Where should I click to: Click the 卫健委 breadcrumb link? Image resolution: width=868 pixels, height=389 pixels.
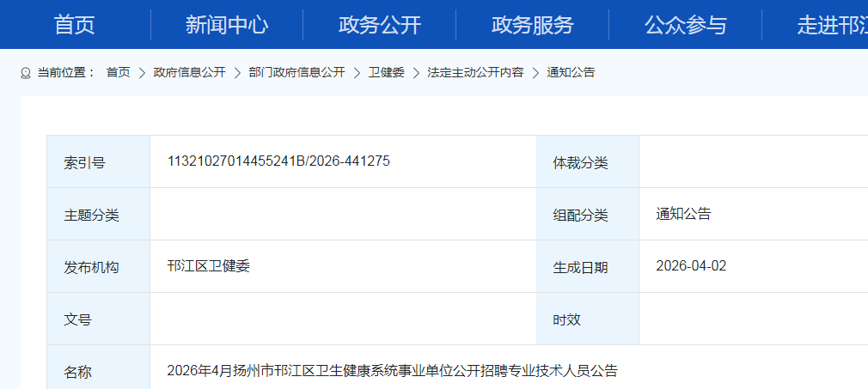(386, 72)
